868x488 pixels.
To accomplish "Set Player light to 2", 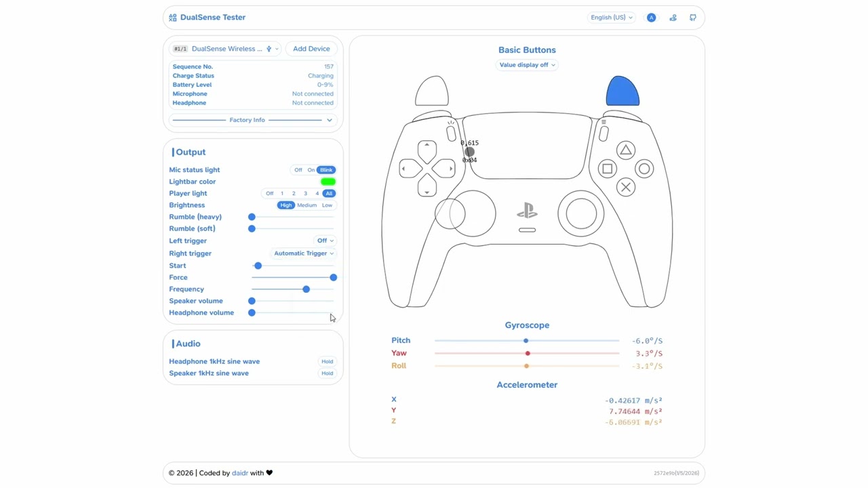I will click(x=294, y=194).
